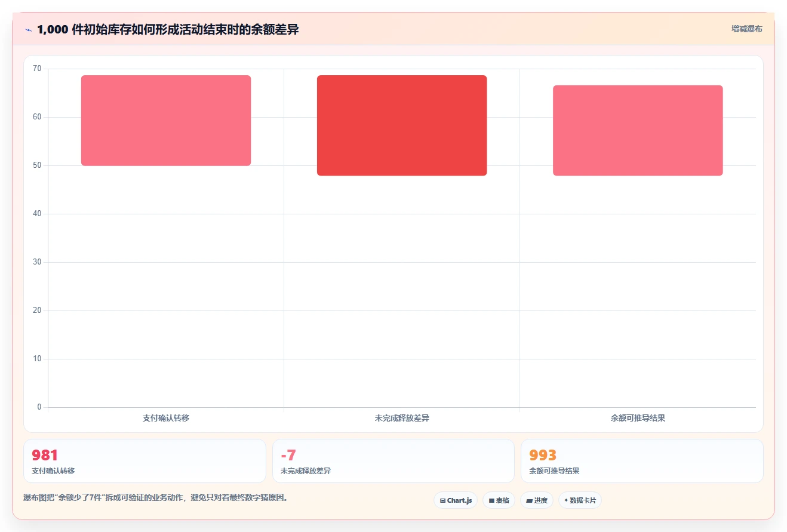This screenshot has height=532, width=787.
Task: Click the chart title 1,000 件初始库存
Action: [x=168, y=30]
